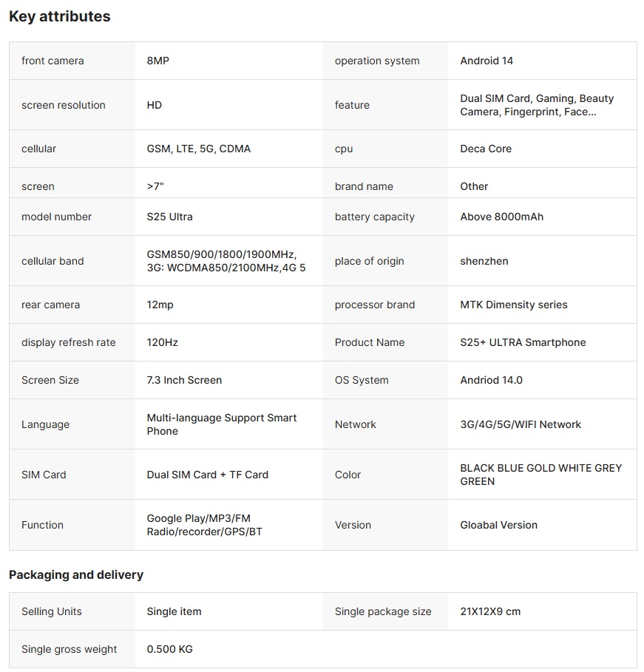644x672 pixels.
Task: Select the Color value listing BLACK BLUE GOLD
Action: 540,475
